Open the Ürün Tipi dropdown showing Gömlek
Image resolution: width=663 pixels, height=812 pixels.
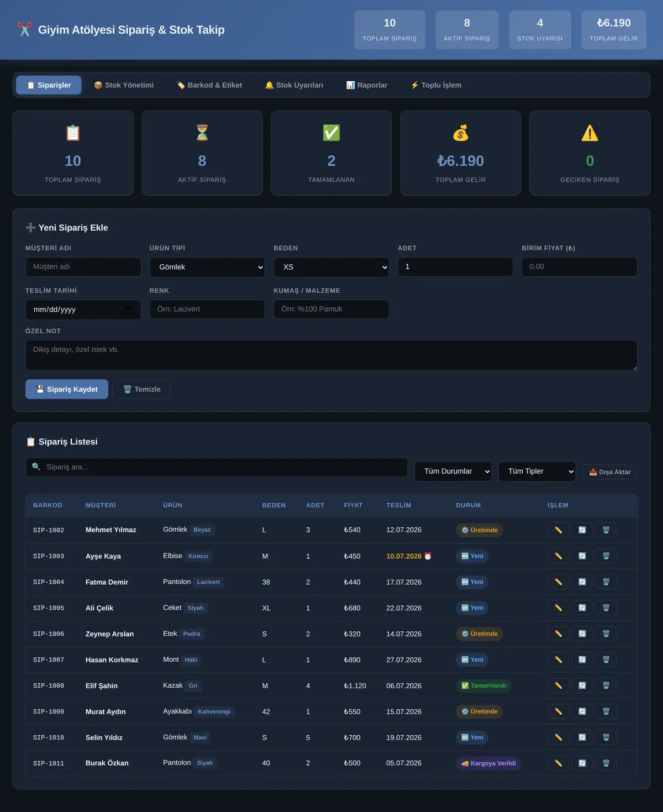pyautogui.click(x=207, y=267)
